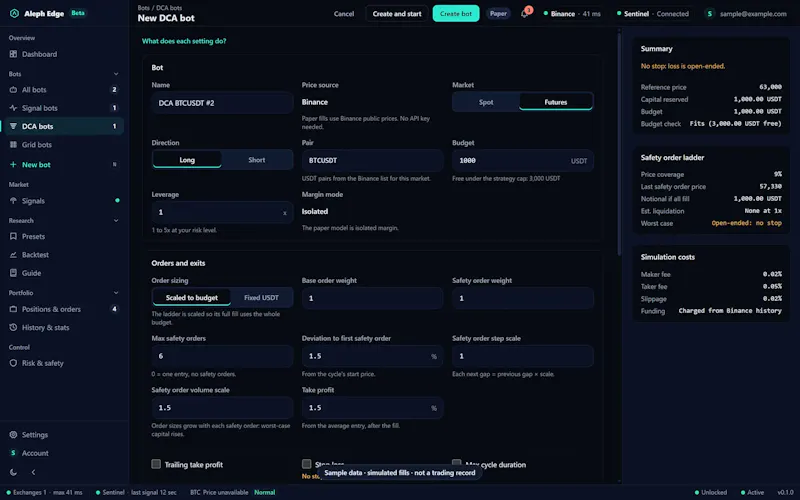
Task: Click the Sentinel connection status dot
Action: click(x=619, y=14)
